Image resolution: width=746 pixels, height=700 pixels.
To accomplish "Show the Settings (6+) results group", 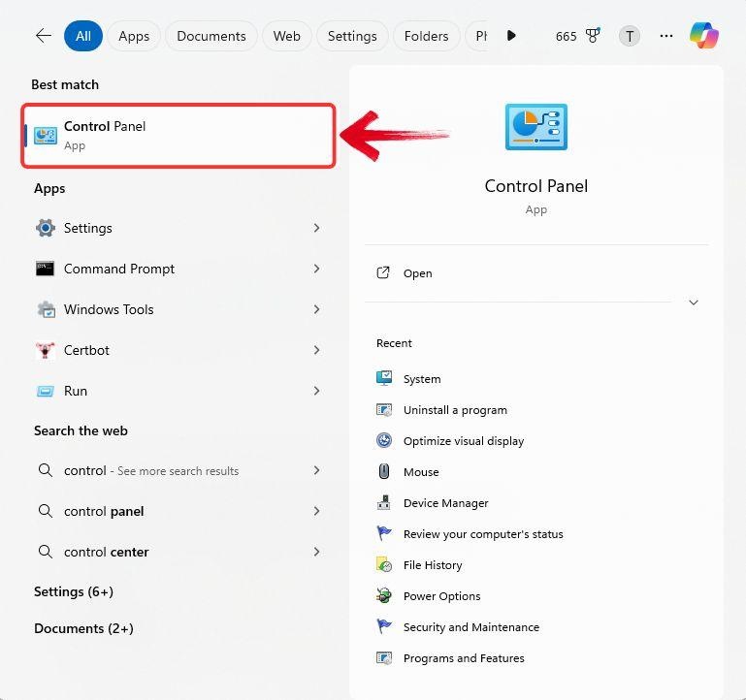I will tap(74, 592).
